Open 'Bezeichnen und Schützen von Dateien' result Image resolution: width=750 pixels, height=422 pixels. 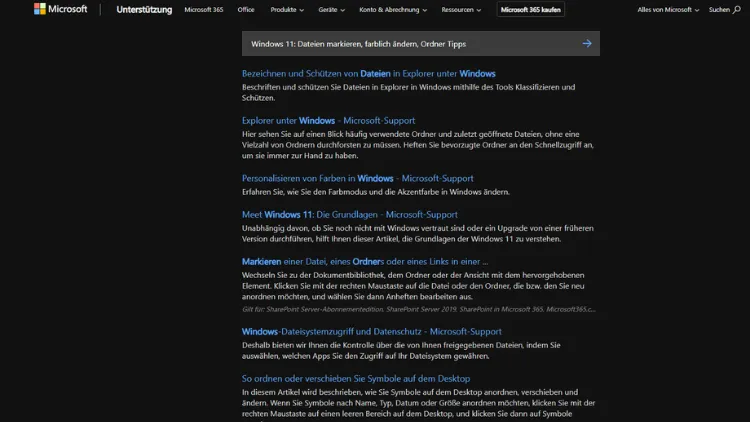tap(368, 74)
